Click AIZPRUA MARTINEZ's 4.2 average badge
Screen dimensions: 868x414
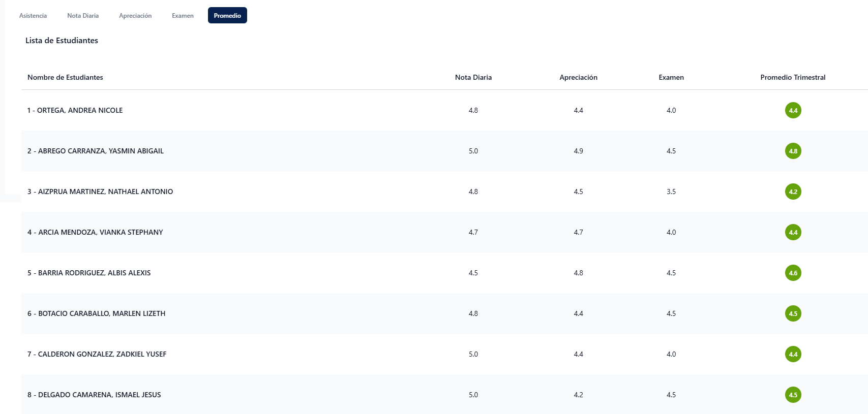click(x=793, y=192)
